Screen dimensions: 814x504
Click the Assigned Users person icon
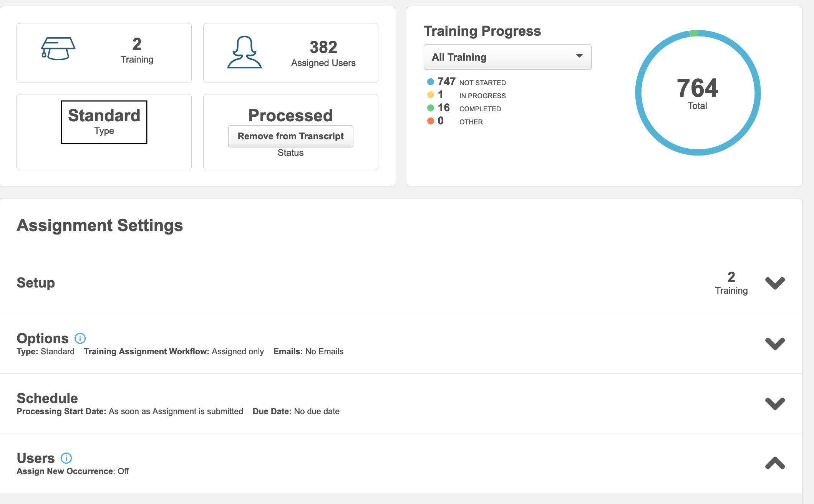click(245, 53)
